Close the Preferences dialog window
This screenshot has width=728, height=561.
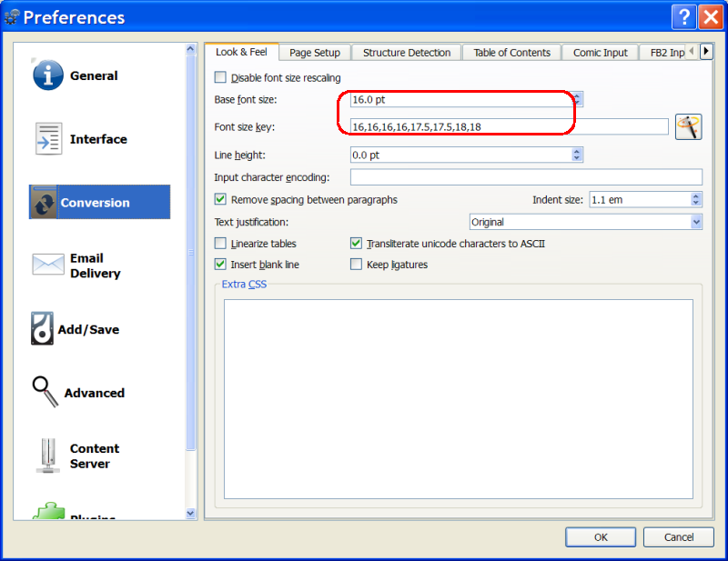point(711,17)
